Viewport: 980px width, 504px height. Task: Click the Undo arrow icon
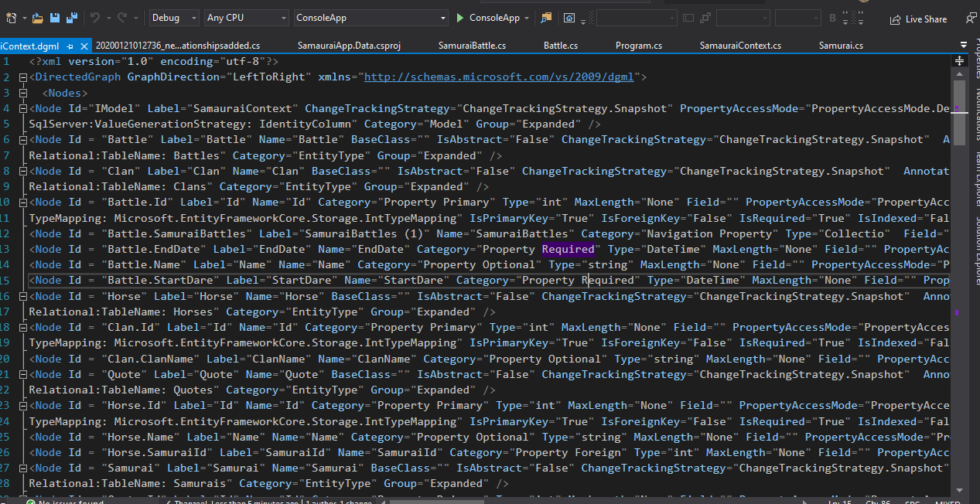tap(94, 17)
